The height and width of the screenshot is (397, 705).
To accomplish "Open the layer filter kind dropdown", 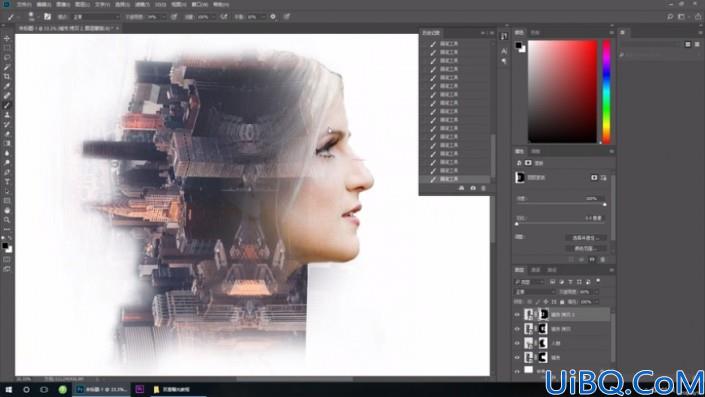I will pos(529,282).
